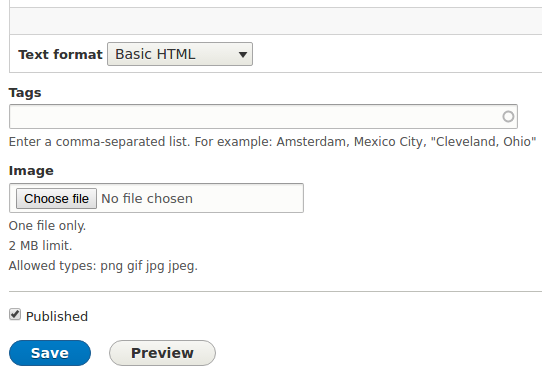Image resolution: width=542 pixels, height=383 pixels.
Task: Click the Choose file button
Action: 56,198
